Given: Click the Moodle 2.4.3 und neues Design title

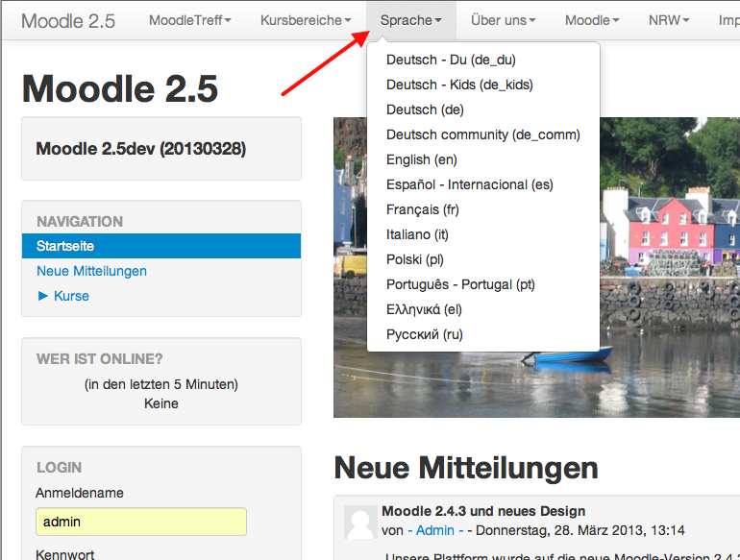Looking at the screenshot, I should [x=483, y=511].
